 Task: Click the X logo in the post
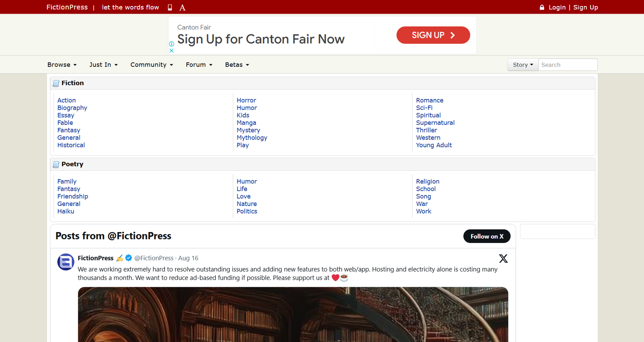503,258
